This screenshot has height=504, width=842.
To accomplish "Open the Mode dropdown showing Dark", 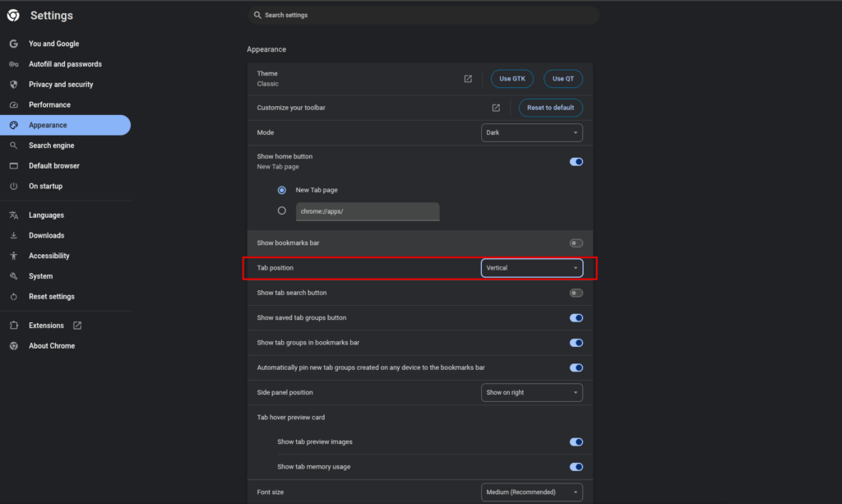I will click(531, 132).
